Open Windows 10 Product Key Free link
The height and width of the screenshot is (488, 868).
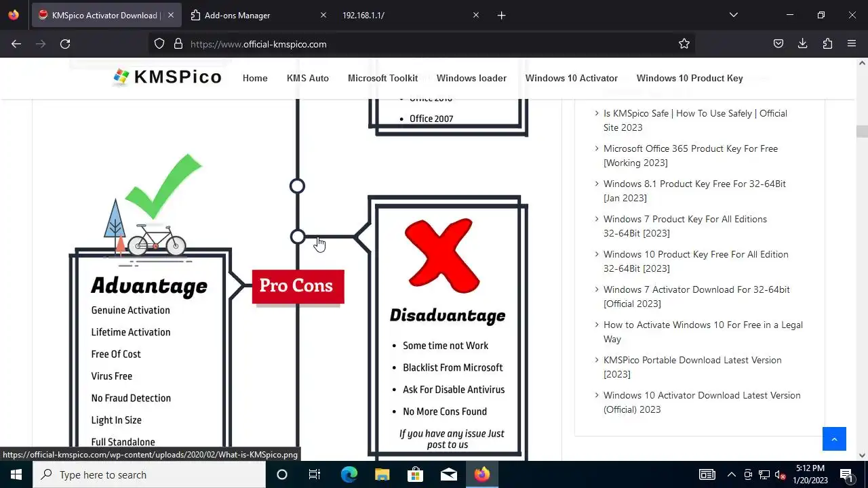click(696, 261)
